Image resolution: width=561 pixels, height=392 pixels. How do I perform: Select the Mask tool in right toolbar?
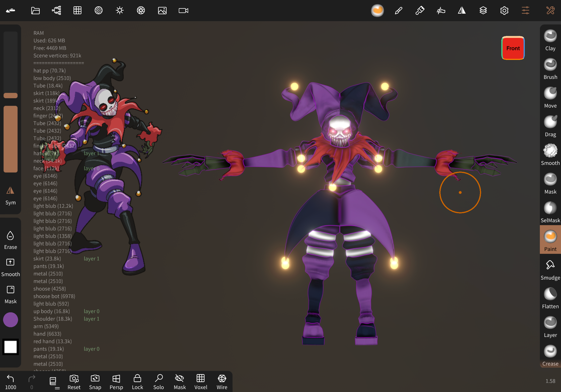(550, 183)
